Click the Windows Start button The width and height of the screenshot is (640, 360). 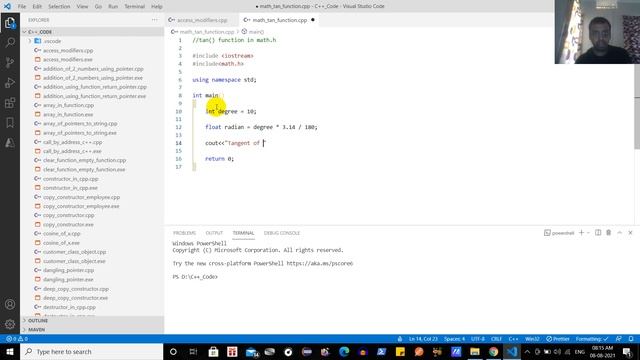click(10, 351)
